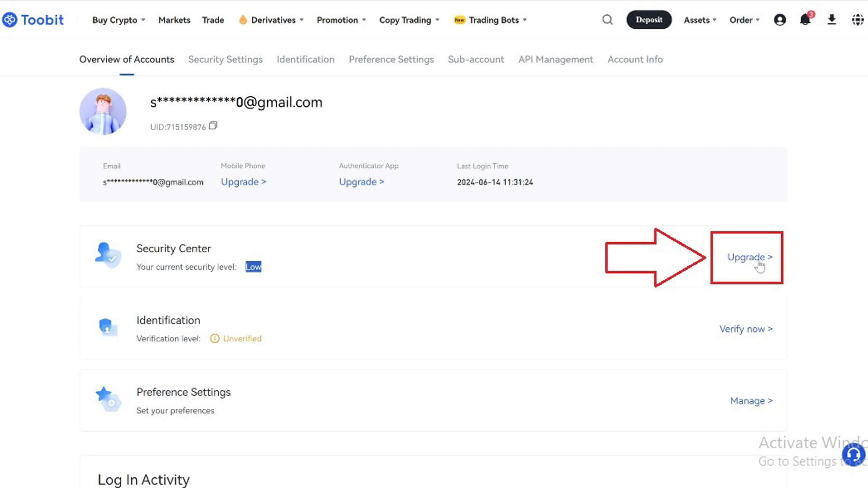Open the notifications bell icon
Viewport: 868px width, 488px height.
point(806,20)
